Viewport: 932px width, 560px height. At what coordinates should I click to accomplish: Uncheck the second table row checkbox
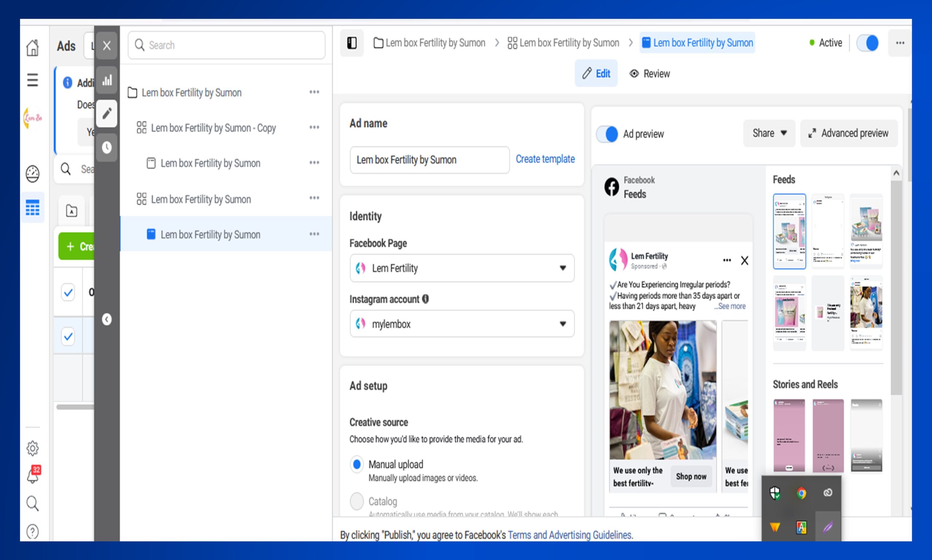(68, 336)
